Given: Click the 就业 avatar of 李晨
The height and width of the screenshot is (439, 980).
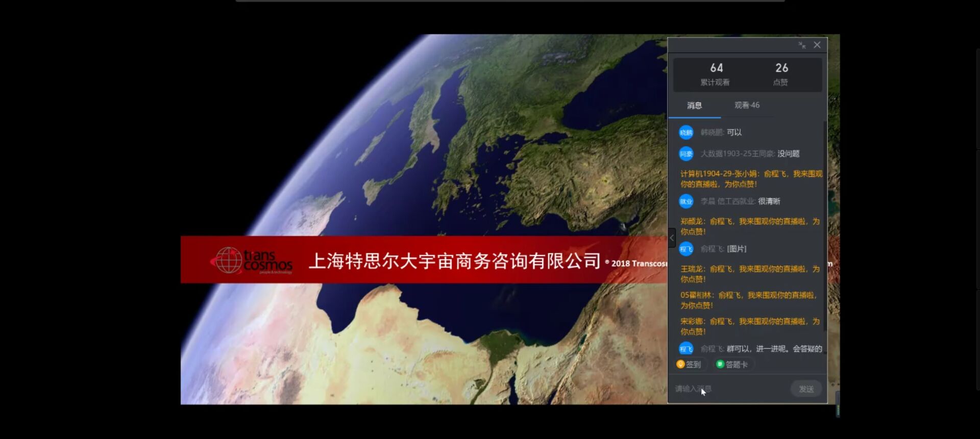Looking at the screenshot, I should (686, 201).
